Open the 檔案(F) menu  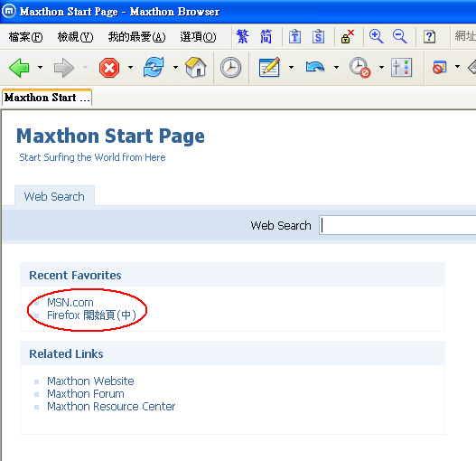coord(25,37)
